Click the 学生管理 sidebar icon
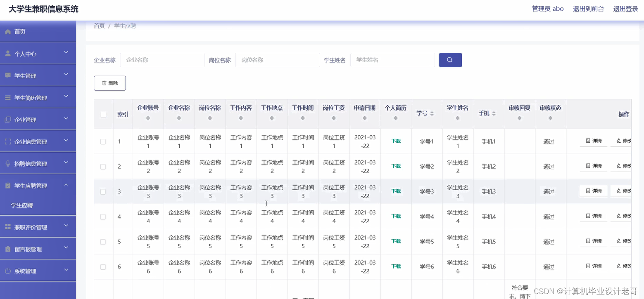The height and width of the screenshot is (299, 644). (x=8, y=75)
